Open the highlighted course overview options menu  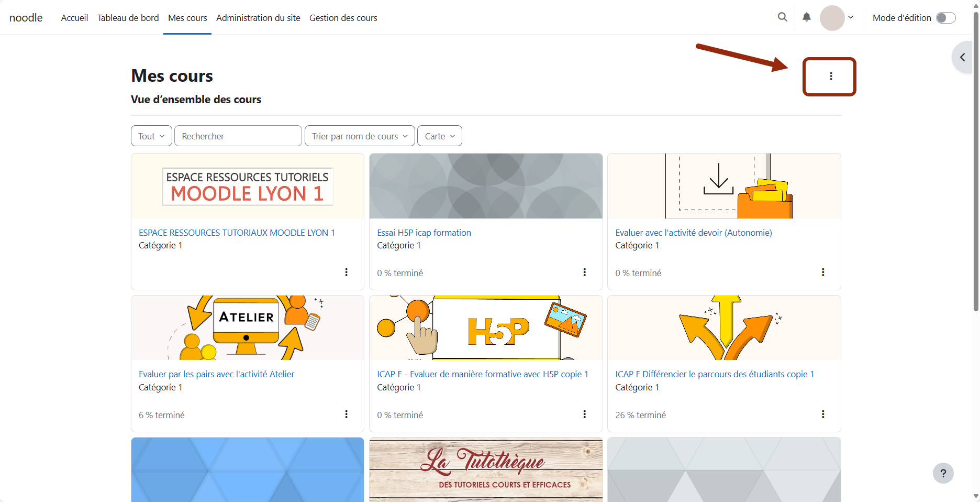pos(830,77)
